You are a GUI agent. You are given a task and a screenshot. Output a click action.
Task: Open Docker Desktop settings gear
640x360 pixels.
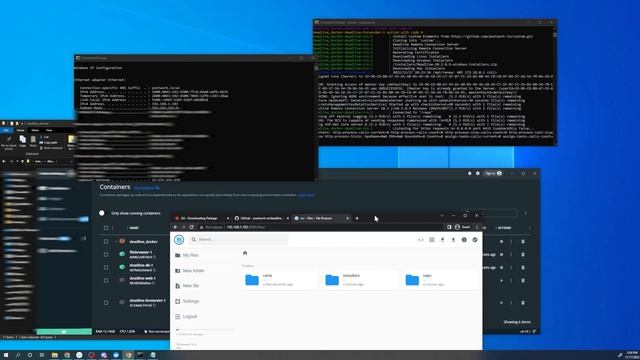click(478, 173)
